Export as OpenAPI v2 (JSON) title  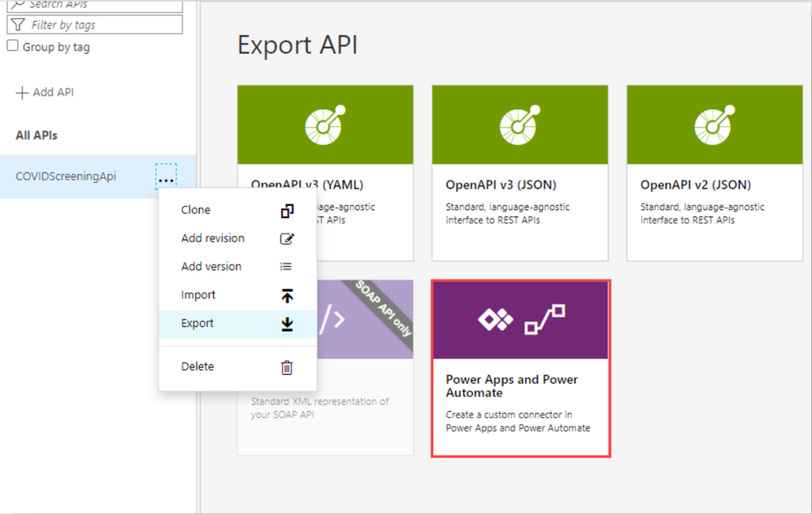click(696, 185)
